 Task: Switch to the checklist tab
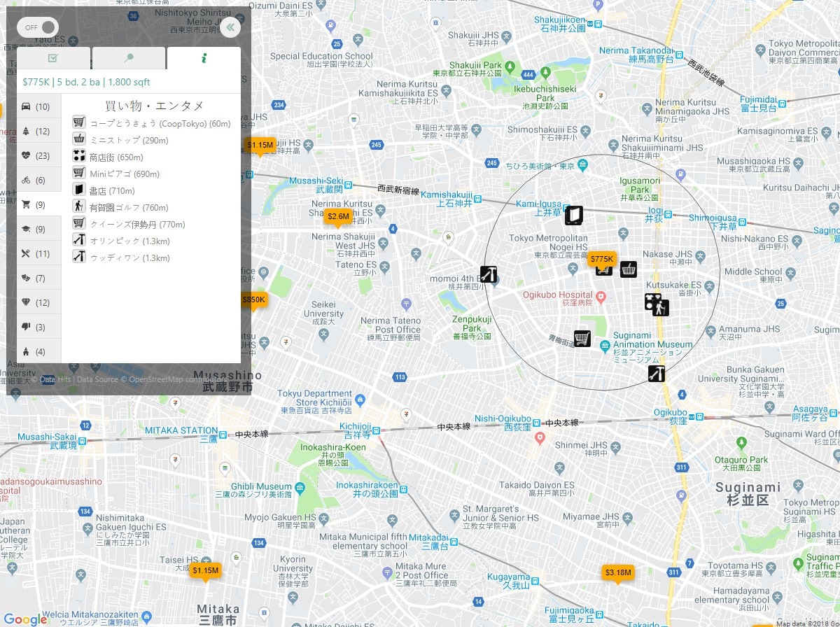(53, 59)
